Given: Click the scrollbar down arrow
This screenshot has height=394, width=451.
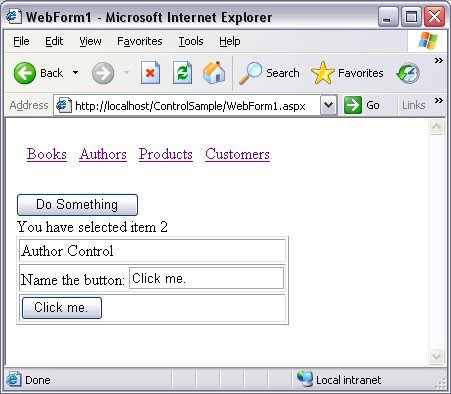Looking at the screenshot, I should (436, 357).
